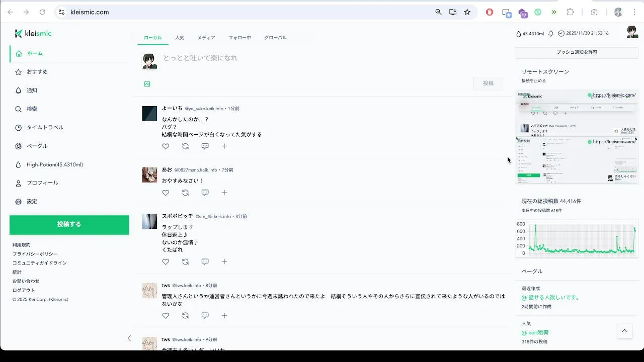Reply to スポポビッチ's post via comment icon
This screenshot has height=362, width=644.
205,261
